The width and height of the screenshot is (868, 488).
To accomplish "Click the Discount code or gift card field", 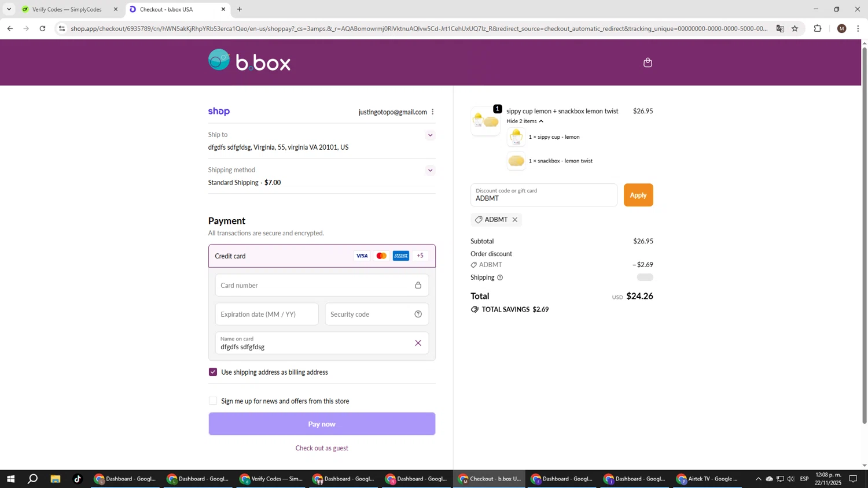I will (x=544, y=195).
